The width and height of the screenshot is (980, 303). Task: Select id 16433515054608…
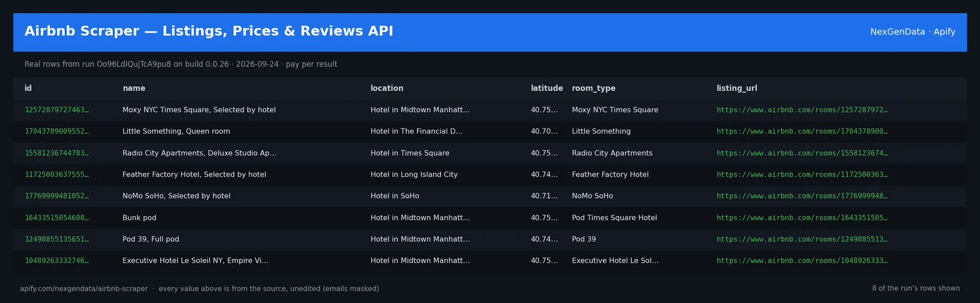57,217
